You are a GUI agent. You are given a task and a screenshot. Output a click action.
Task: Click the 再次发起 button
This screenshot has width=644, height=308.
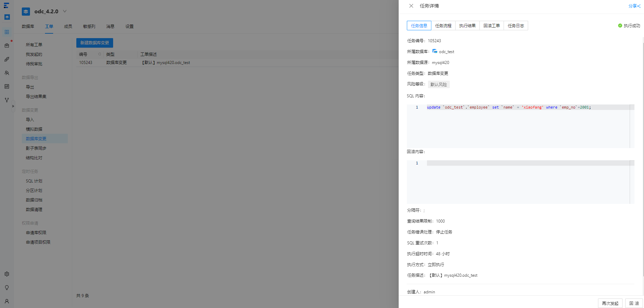(x=610, y=303)
